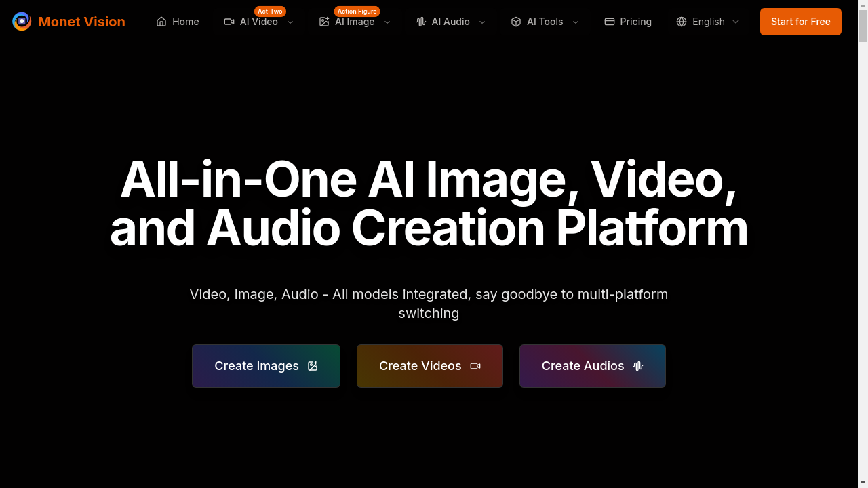Click the Create Images button
The height and width of the screenshot is (488, 868).
(266, 366)
